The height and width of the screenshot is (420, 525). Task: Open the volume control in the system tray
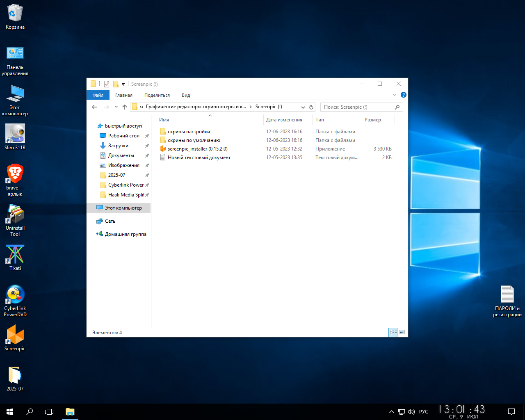pyautogui.click(x=411, y=412)
